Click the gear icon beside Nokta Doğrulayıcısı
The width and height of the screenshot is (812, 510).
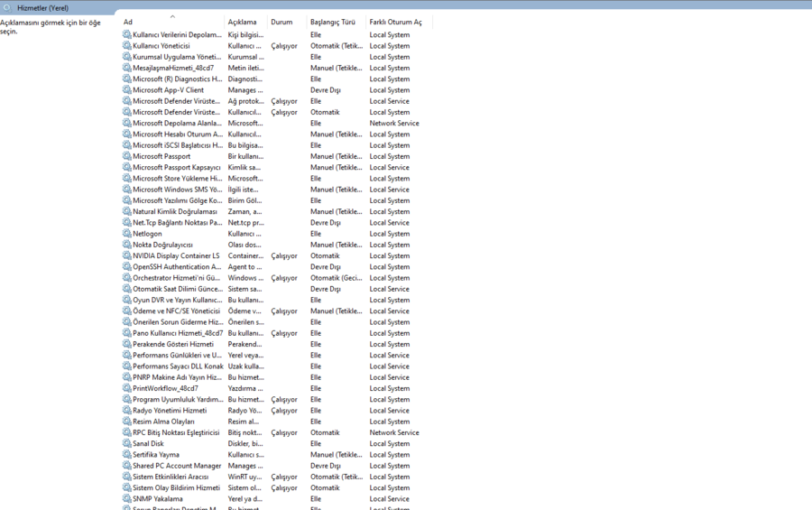tap(127, 245)
